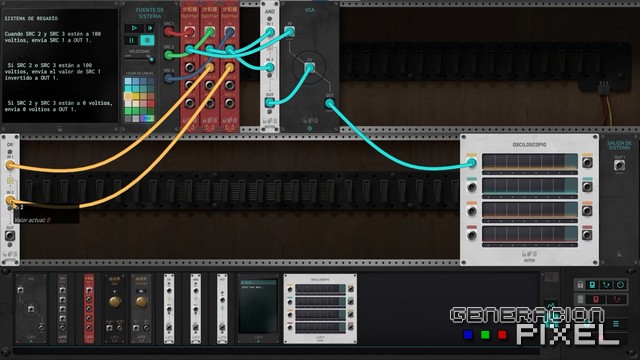Click the OR module OUT jack
The height and width of the screenshot is (360, 640).
10,236
